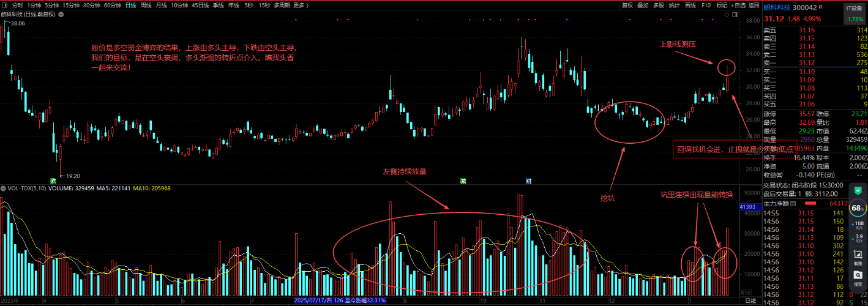
Task: Switch chart to 周线 period
Action: (146, 5)
